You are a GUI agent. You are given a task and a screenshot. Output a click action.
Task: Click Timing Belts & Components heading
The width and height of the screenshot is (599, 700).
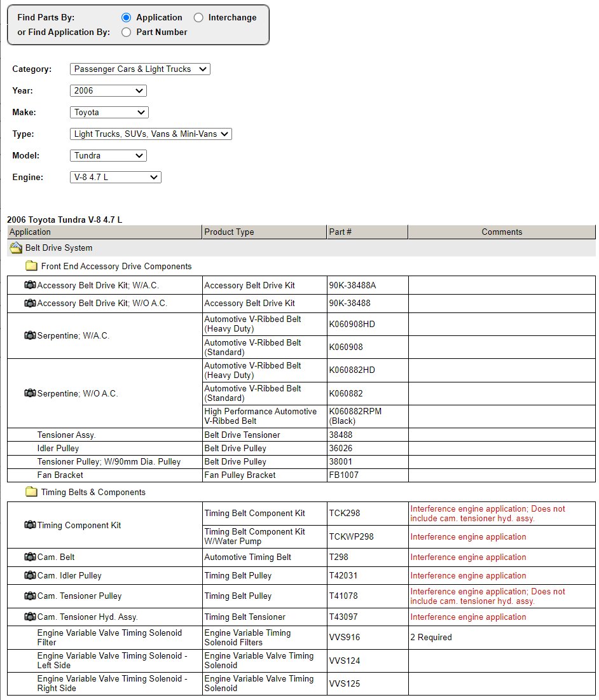tap(93, 492)
